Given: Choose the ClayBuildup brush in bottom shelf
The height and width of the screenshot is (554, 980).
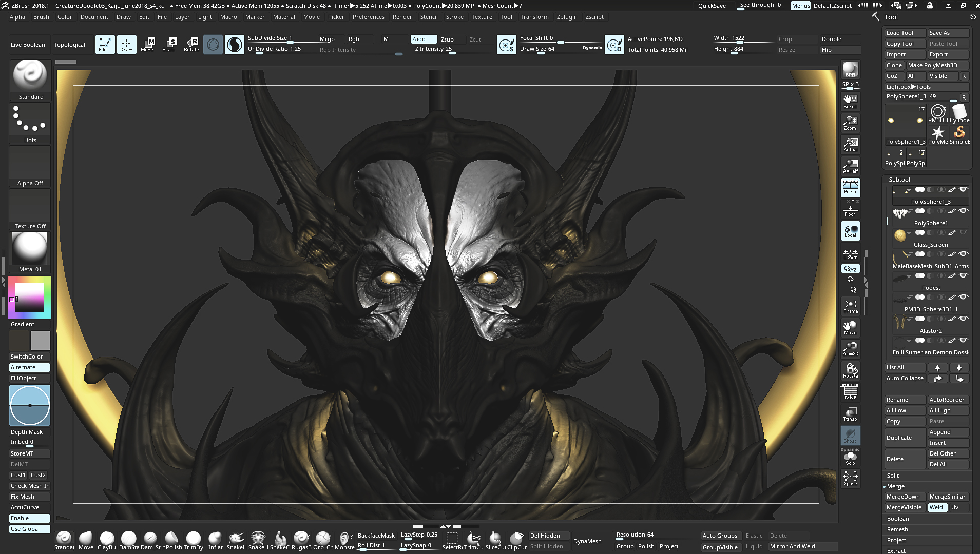Looking at the screenshot, I should [107, 541].
